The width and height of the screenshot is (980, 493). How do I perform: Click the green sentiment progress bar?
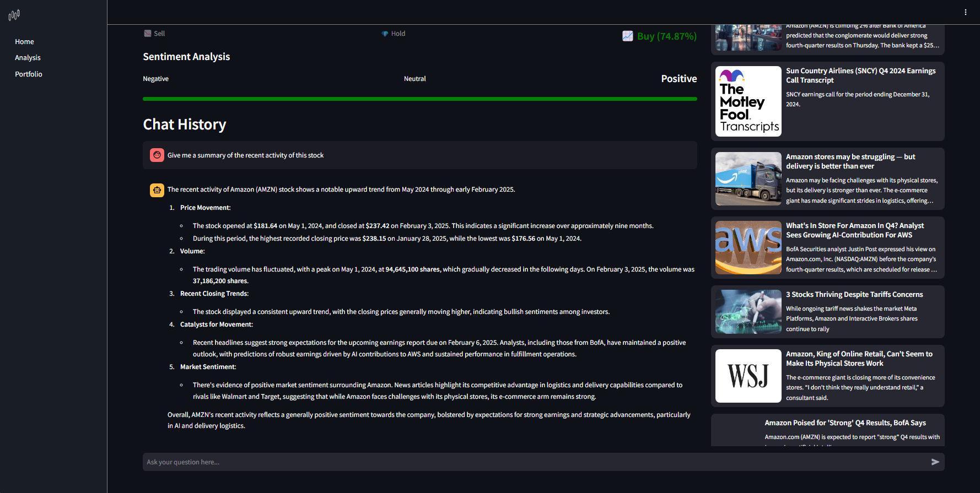(420, 99)
